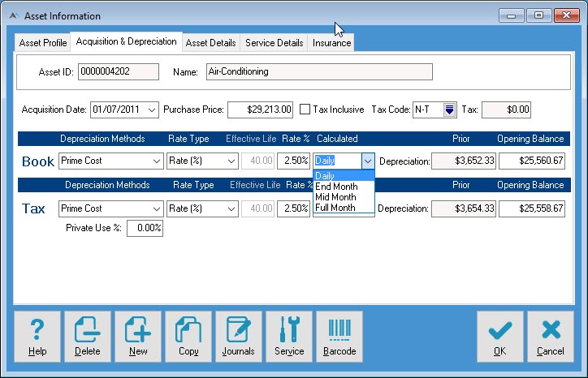Open Journals for this asset
Image resolution: width=588 pixels, height=378 pixels.
click(x=239, y=337)
